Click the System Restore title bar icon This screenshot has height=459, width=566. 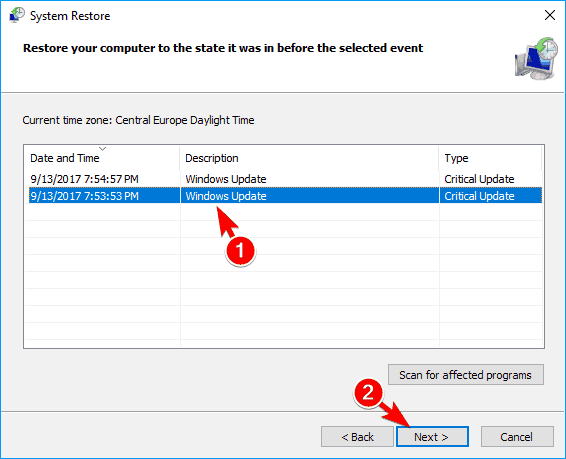pyautogui.click(x=17, y=15)
